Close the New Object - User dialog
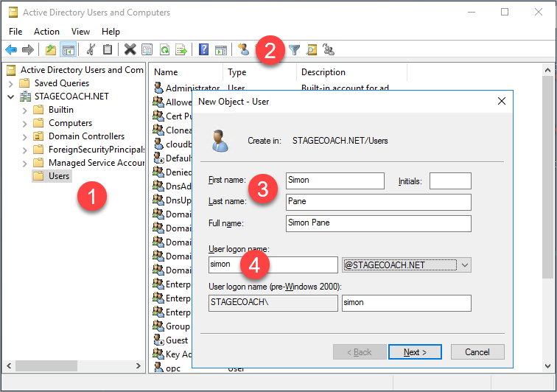Viewport: 557px width, 392px height. coord(502,101)
